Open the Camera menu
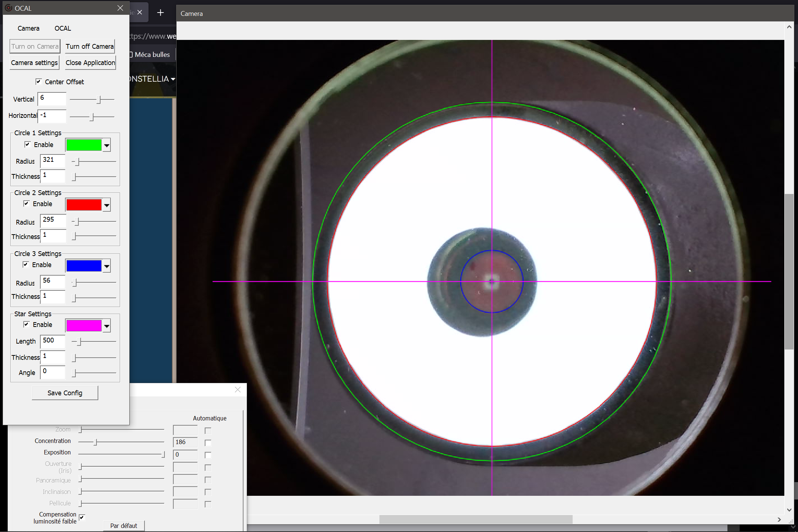 click(x=28, y=28)
